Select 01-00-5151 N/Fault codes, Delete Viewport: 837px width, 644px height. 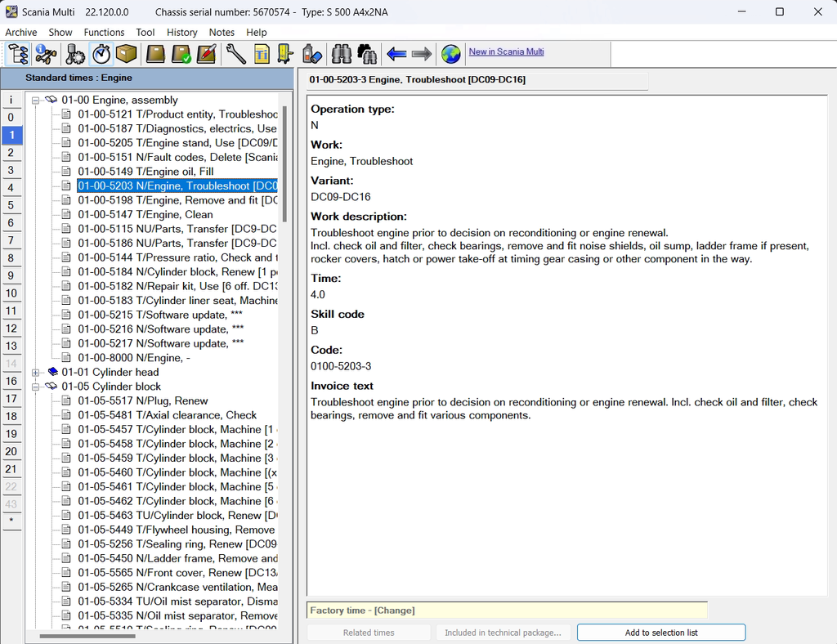pyautogui.click(x=177, y=158)
